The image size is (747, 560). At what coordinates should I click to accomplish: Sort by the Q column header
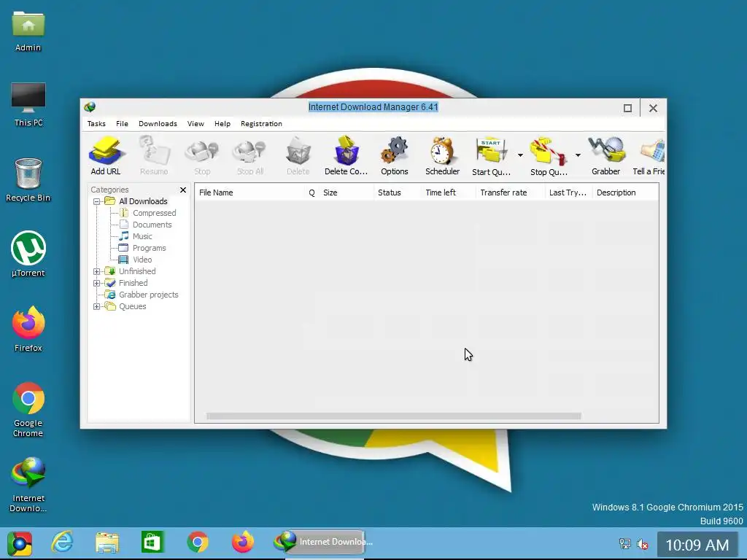[311, 192]
